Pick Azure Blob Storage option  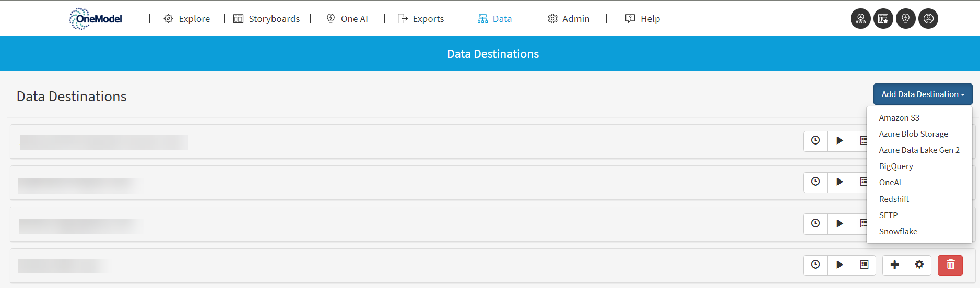click(913, 134)
